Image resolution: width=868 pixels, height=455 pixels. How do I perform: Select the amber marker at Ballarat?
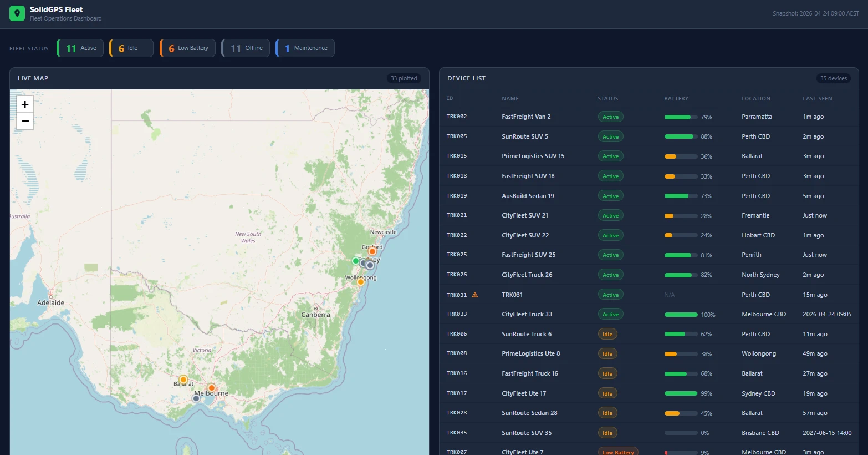[183, 380]
